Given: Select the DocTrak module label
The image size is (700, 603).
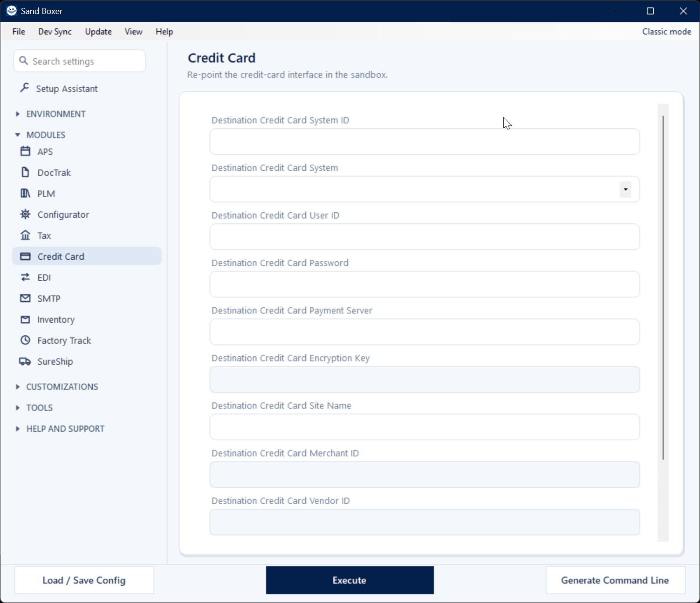Looking at the screenshot, I should tap(54, 173).
